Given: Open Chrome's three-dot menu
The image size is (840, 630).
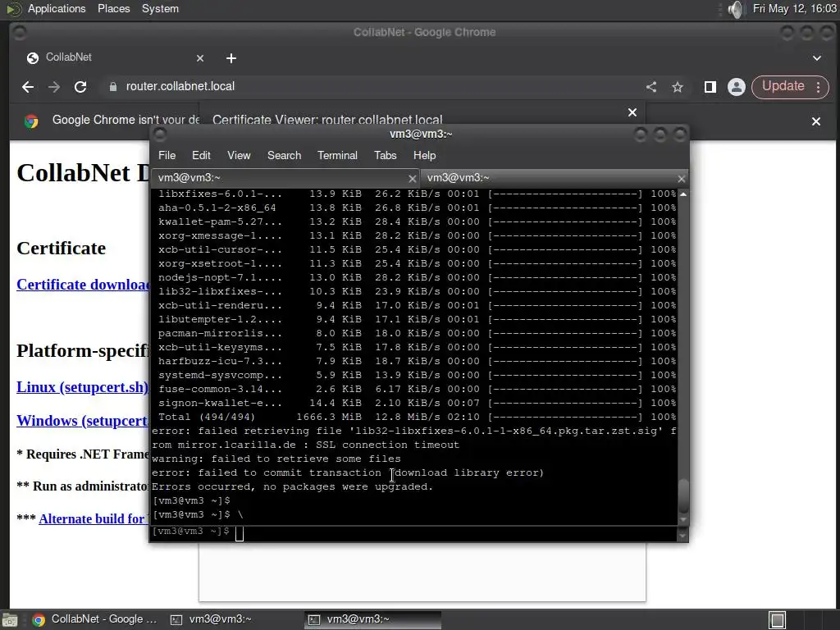Looking at the screenshot, I should tap(818, 87).
